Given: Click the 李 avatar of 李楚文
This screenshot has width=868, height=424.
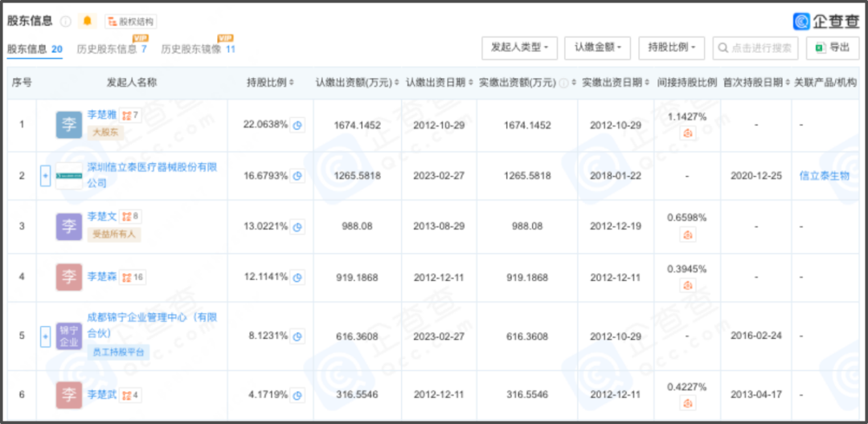Looking at the screenshot, I should click(69, 226).
